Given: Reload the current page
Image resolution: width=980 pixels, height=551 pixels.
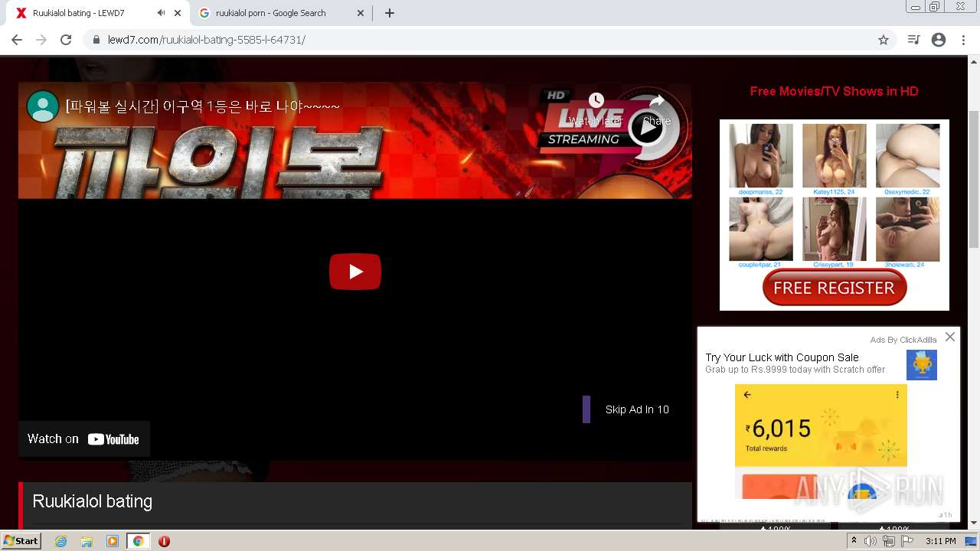Looking at the screenshot, I should click(x=66, y=40).
